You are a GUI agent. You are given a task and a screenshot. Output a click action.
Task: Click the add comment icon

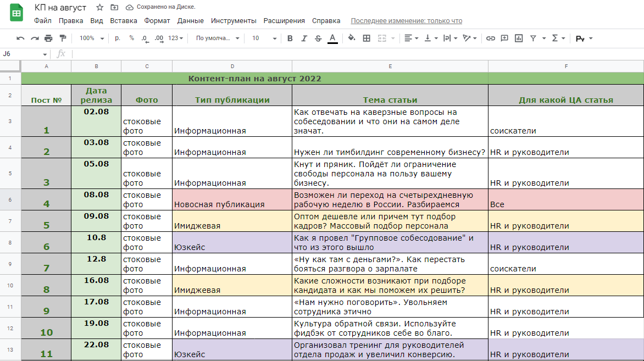[504, 38]
